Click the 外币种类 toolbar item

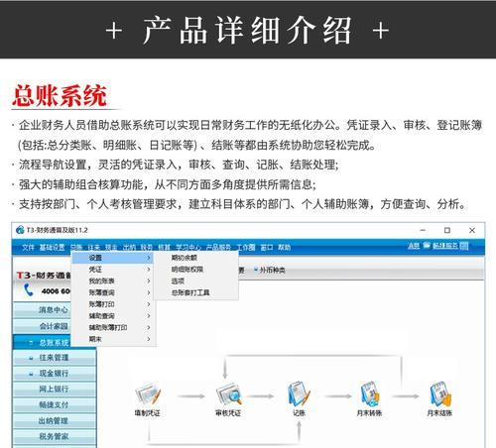[270, 271]
